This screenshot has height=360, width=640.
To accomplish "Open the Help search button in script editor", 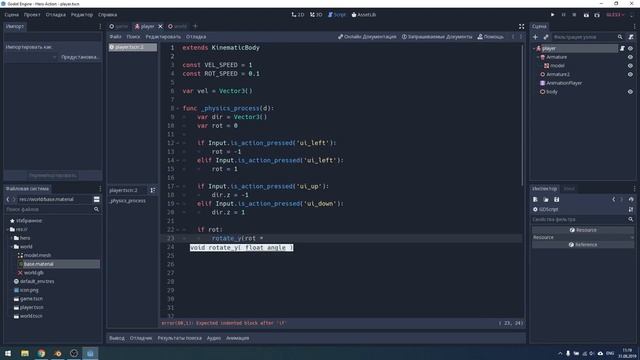I will tap(491, 37).
